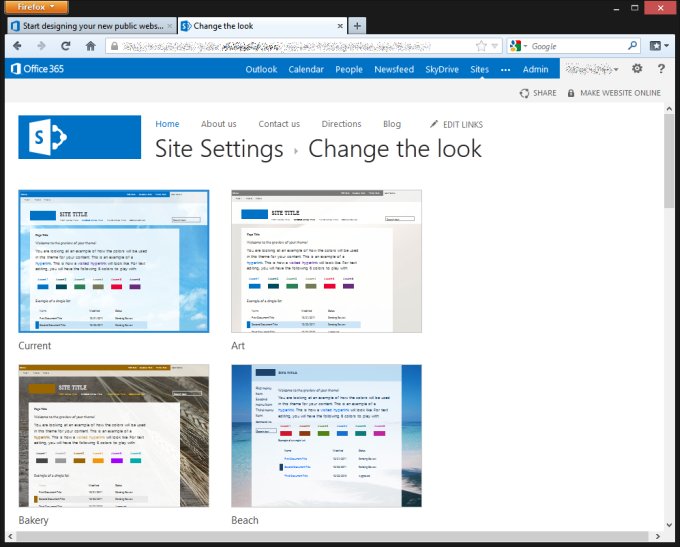Reload the page with the refresh icon
The height and width of the screenshot is (547, 680).
(66, 46)
